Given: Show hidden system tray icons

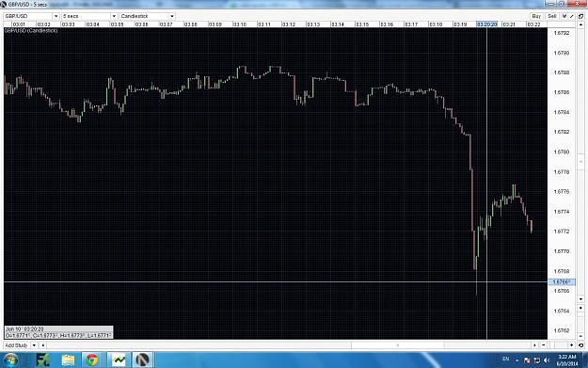Looking at the screenshot, I should [516, 360].
